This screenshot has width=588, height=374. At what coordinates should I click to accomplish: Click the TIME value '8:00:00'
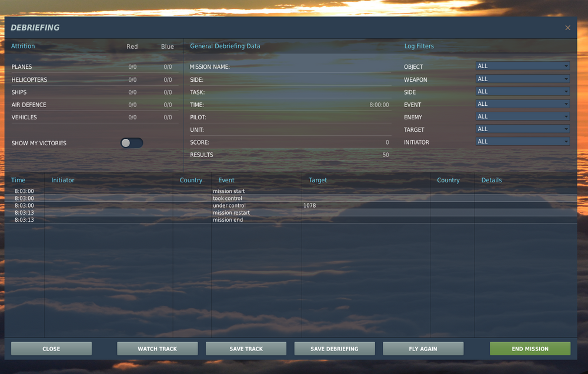point(379,105)
